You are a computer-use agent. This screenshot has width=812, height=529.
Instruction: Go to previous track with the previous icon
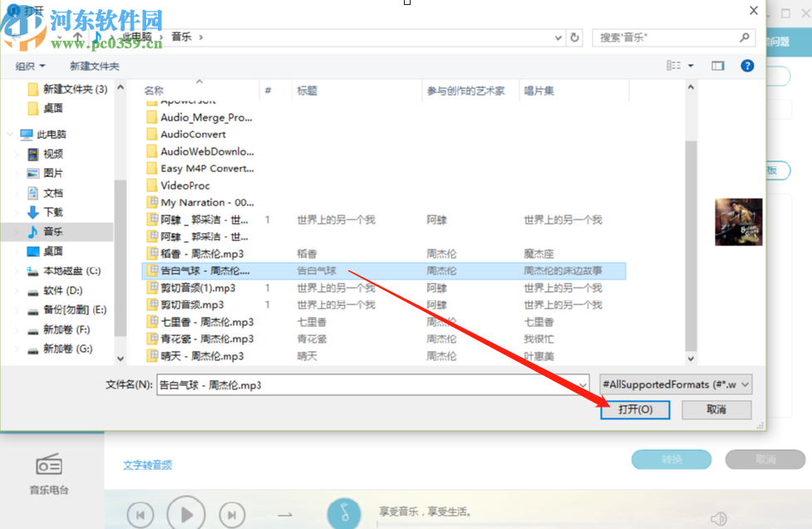pyautogui.click(x=140, y=513)
